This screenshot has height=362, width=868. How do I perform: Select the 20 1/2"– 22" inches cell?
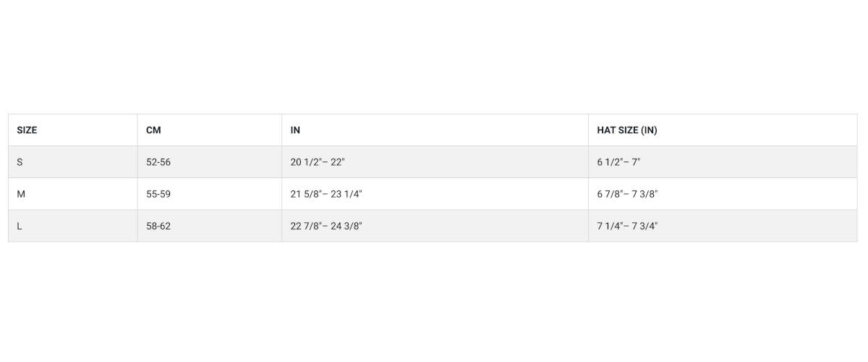(318, 162)
